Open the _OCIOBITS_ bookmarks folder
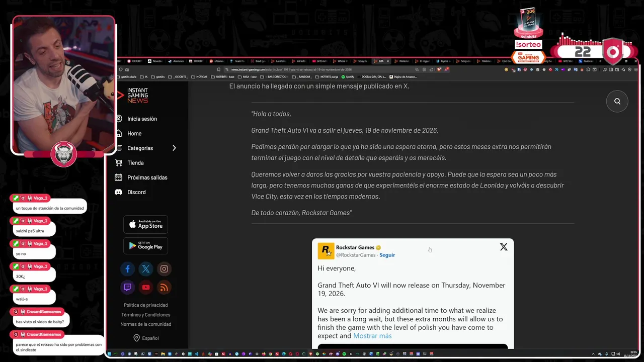The width and height of the screenshot is (644, 362). 178,77
